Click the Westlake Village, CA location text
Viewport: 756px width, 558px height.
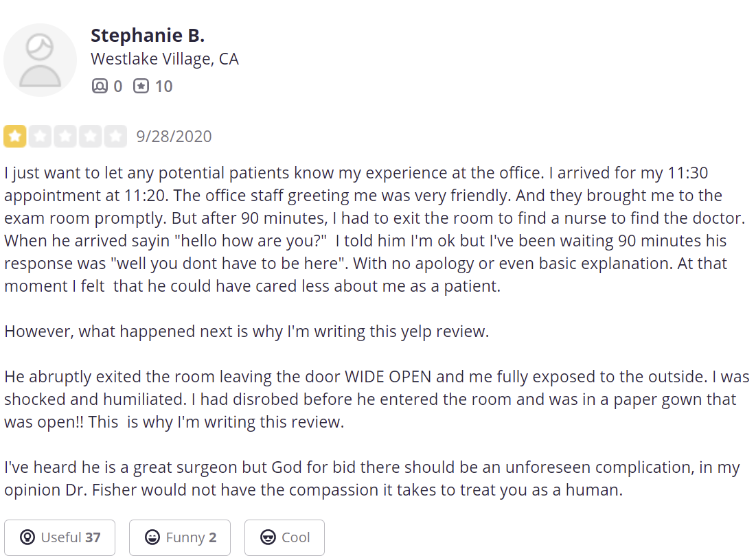pyautogui.click(x=165, y=59)
